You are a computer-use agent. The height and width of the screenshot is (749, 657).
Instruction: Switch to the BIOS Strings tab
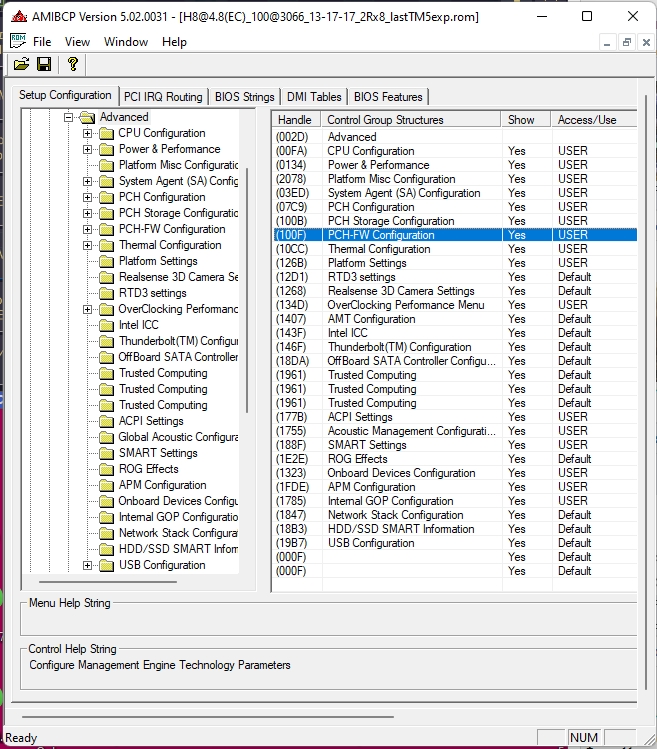pyautogui.click(x=244, y=97)
